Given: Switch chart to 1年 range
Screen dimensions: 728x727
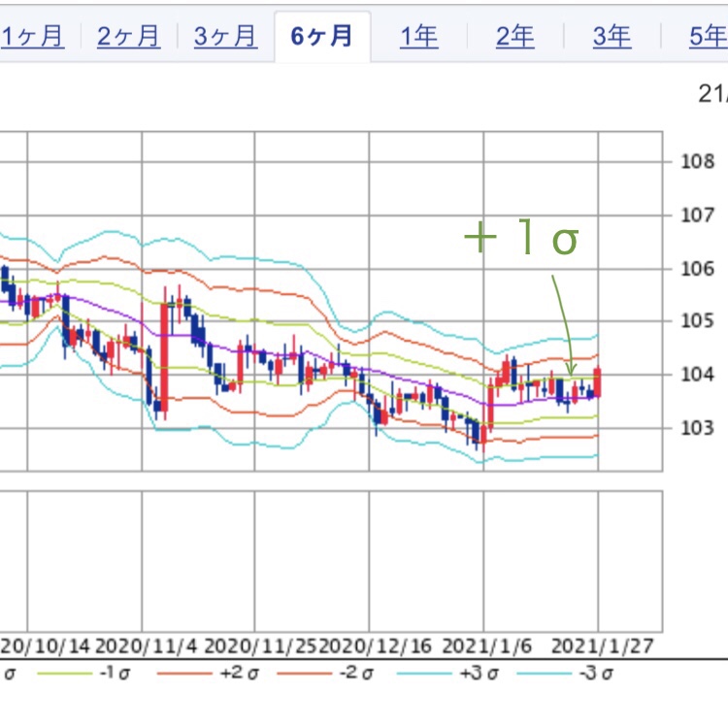Looking at the screenshot, I should [418, 37].
